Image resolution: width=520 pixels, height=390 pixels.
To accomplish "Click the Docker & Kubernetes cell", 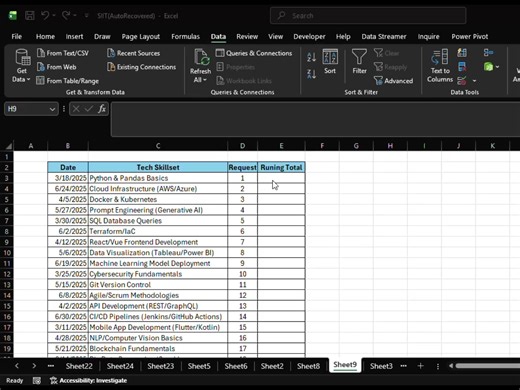I will [158, 199].
